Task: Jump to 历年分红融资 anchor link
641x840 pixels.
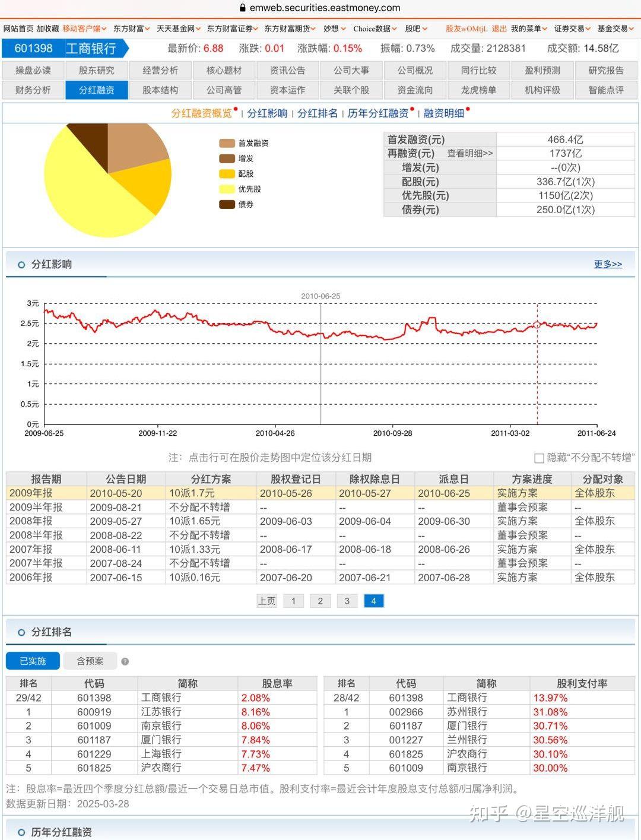Action: point(378,113)
